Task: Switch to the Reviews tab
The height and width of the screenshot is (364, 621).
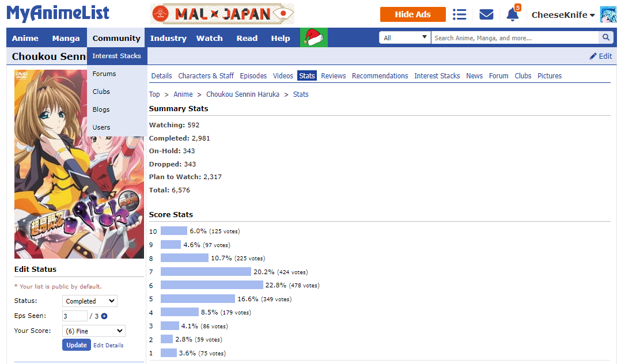Action: click(333, 76)
